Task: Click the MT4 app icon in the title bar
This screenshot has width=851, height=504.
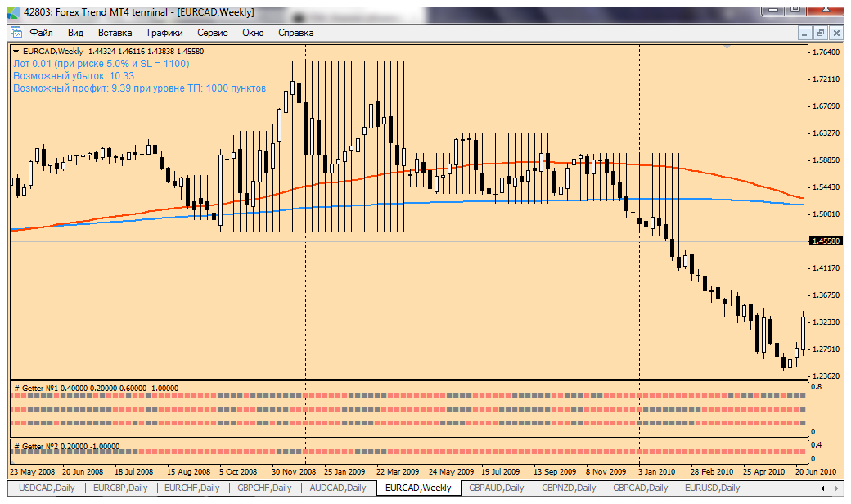Action: [13, 12]
